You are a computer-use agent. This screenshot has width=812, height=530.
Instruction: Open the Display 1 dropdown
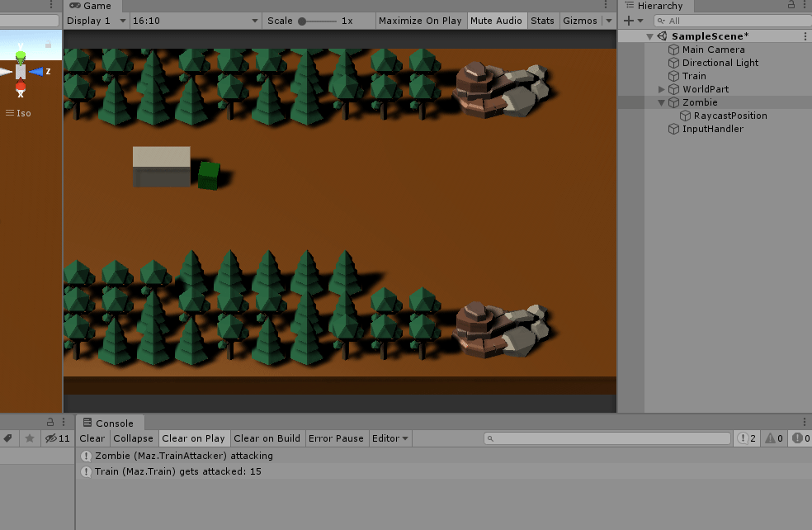click(97, 21)
